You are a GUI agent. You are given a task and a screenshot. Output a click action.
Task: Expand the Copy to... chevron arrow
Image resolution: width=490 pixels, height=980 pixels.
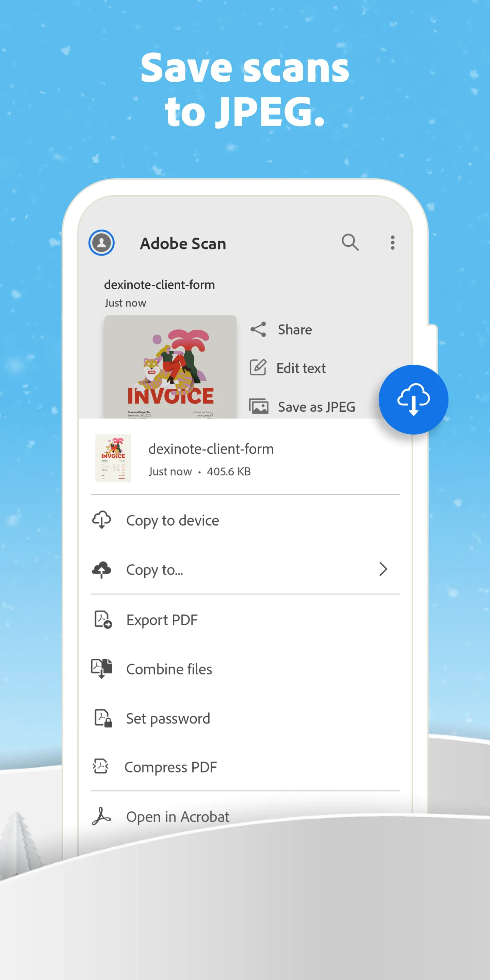coord(383,569)
